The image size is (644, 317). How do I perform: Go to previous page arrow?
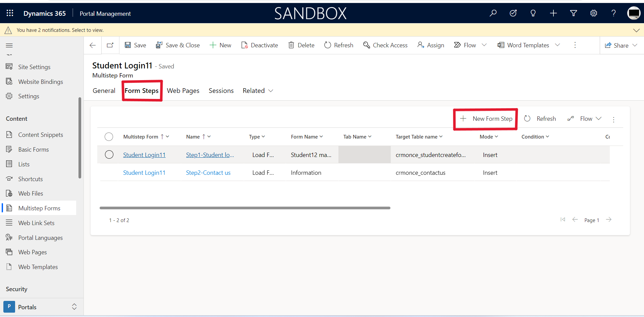(x=575, y=219)
